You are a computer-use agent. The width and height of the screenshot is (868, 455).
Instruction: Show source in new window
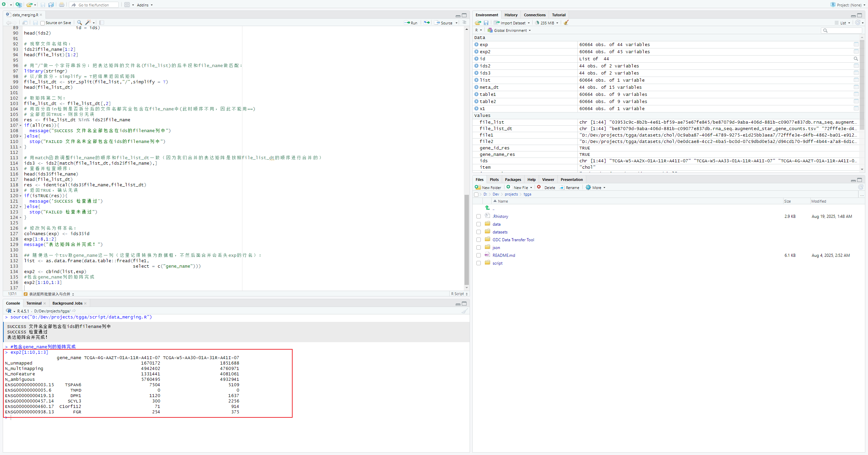coord(25,23)
